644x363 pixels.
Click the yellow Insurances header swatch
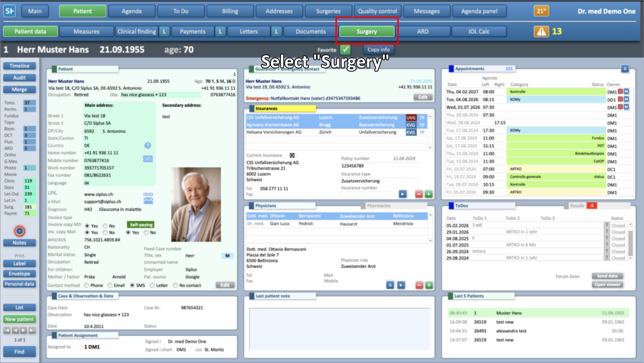(285, 108)
